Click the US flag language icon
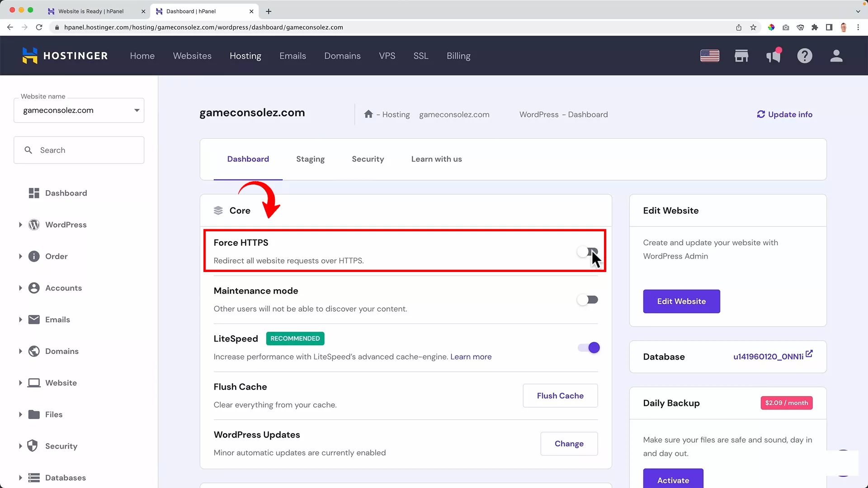 pos(710,56)
